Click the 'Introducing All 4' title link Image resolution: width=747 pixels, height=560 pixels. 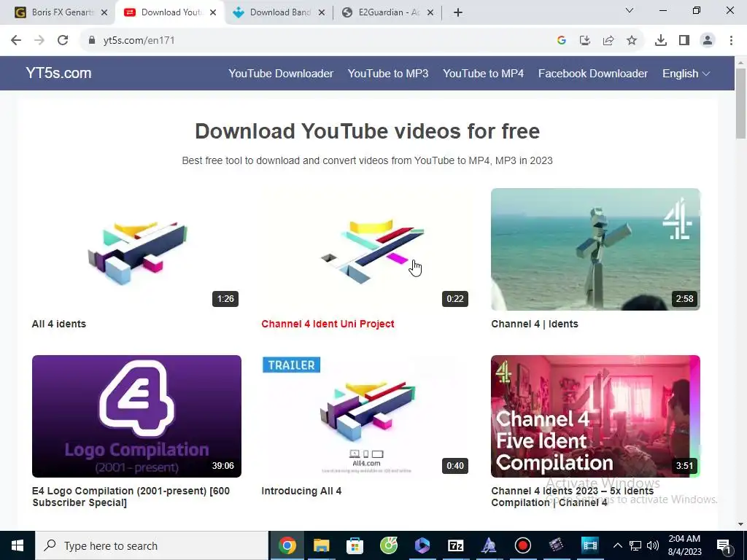point(301,491)
